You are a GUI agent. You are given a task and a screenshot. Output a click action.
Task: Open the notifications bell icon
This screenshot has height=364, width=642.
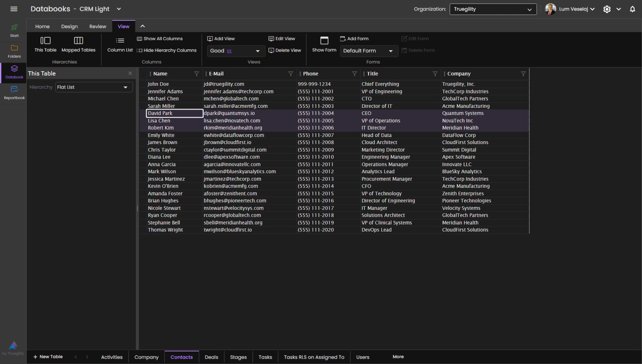(x=632, y=9)
